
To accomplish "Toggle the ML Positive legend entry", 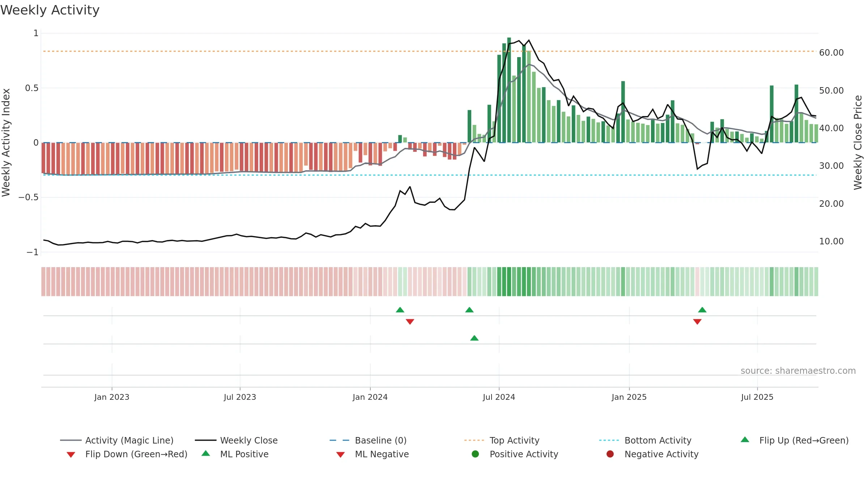I will pyautogui.click(x=235, y=454).
